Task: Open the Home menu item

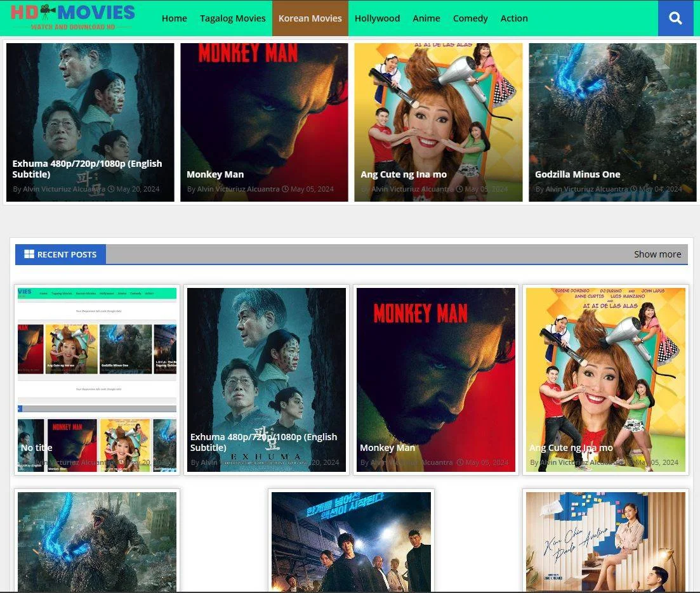Action: (174, 18)
